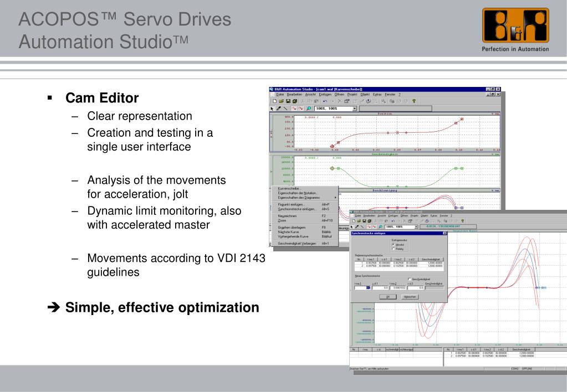The width and height of the screenshot is (567, 392).
Task: Click t ma.2 field showing 0.0001832
Action: 398,287
